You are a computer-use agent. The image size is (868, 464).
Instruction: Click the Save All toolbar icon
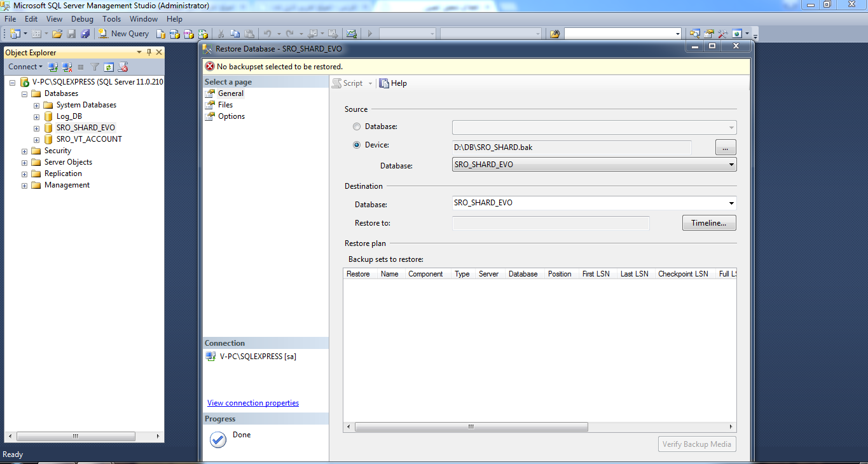[x=85, y=34]
